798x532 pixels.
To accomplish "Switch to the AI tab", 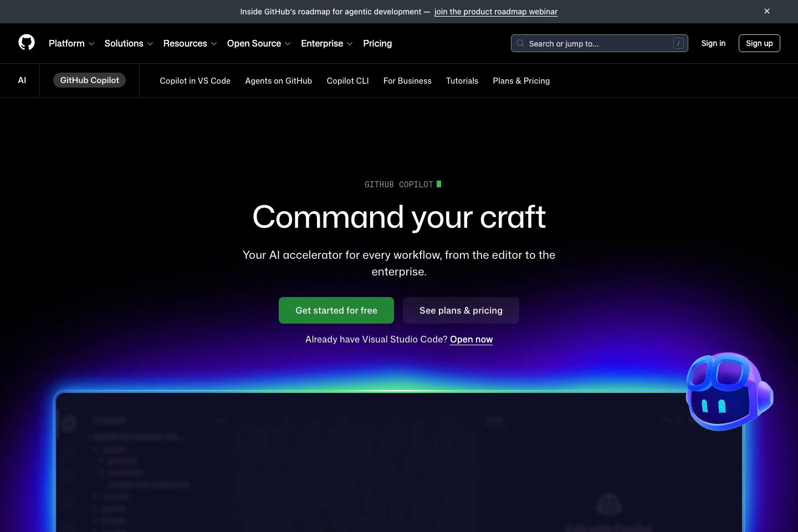I will pos(22,80).
